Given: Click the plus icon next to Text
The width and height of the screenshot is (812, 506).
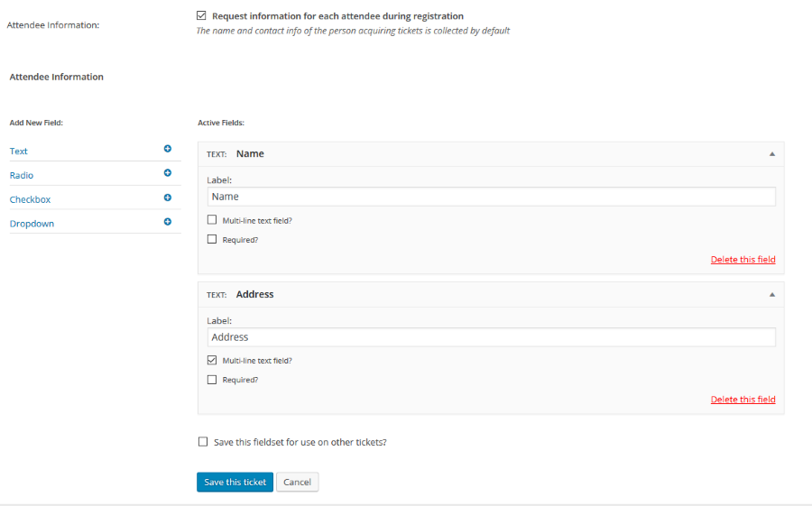Looking at the screenshot, I should click(167, 149).
